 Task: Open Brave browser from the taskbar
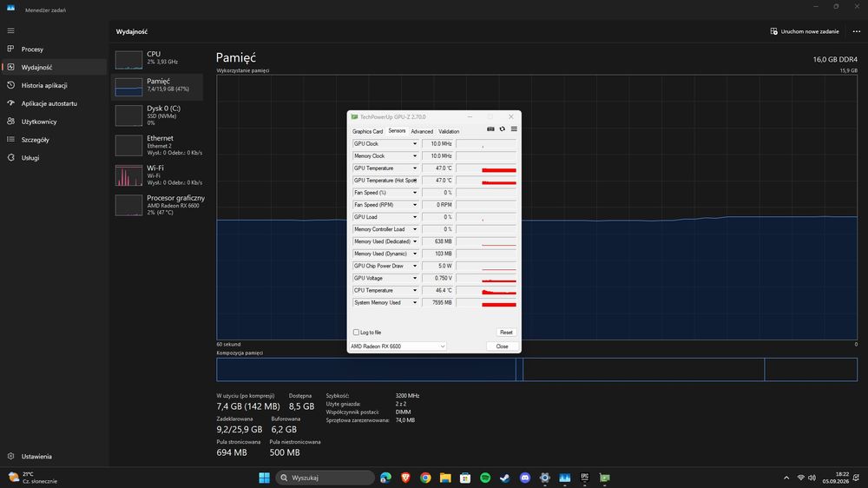tap(405, 478)
